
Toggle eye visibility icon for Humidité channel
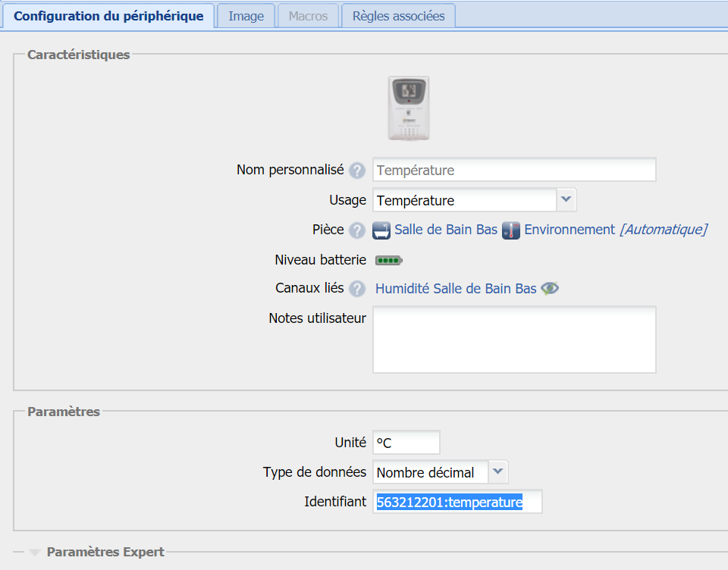point(550,288)
